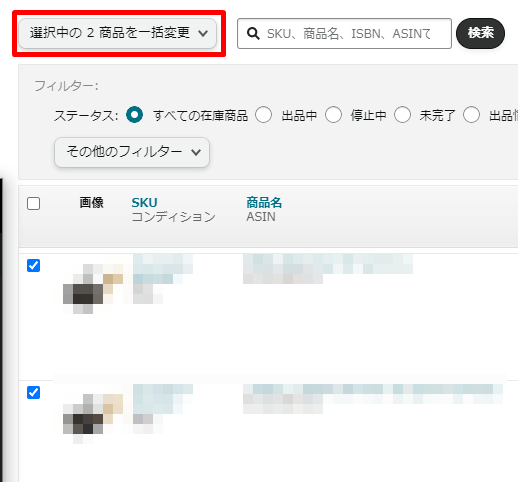Screen dimensions: 518x482
Task: Toggle the select-all checkbox in table header
Action: 33,203
